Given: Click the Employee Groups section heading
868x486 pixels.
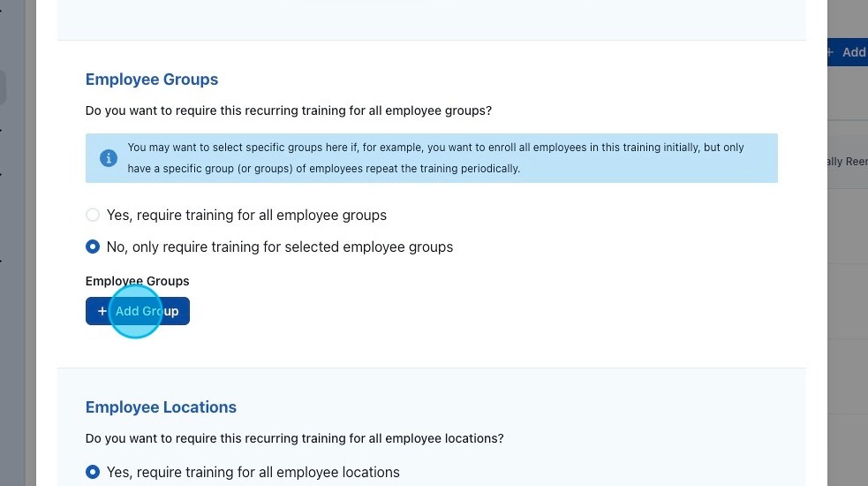Looking at the screenshot, I should click(152, 80).
